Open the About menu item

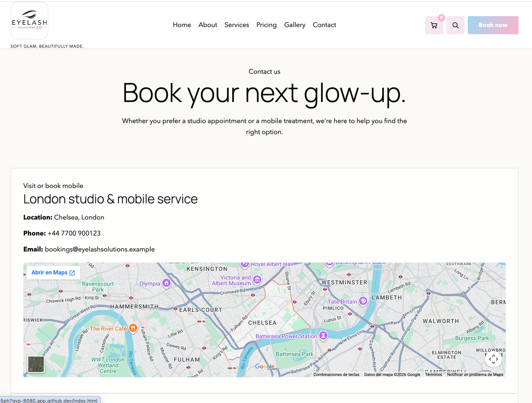point(208,25)
